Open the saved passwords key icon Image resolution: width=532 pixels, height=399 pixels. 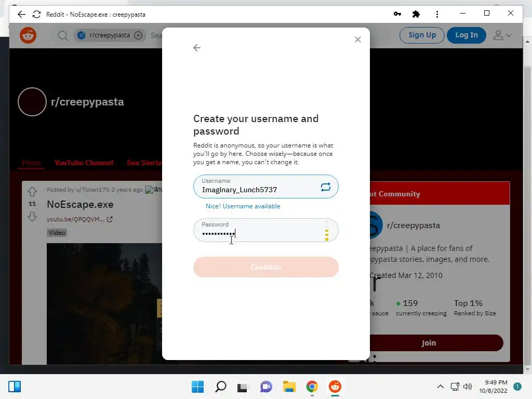(x=397, y=14)
